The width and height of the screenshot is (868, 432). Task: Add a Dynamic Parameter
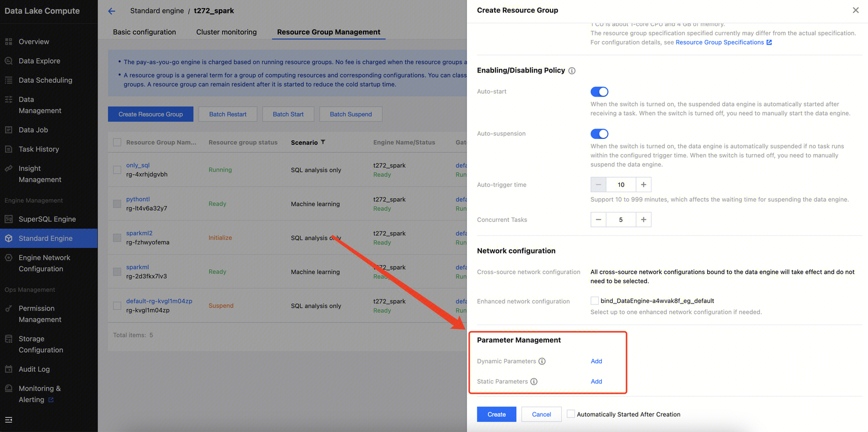(596, 361)
